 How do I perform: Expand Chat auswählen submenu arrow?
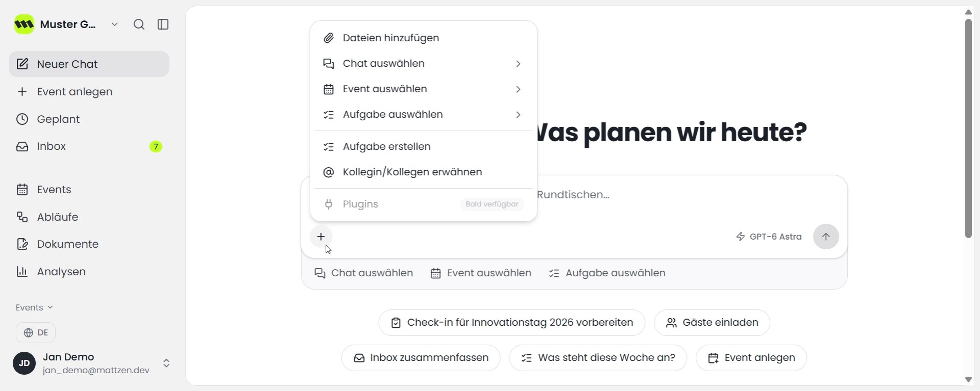coord(518,64)
